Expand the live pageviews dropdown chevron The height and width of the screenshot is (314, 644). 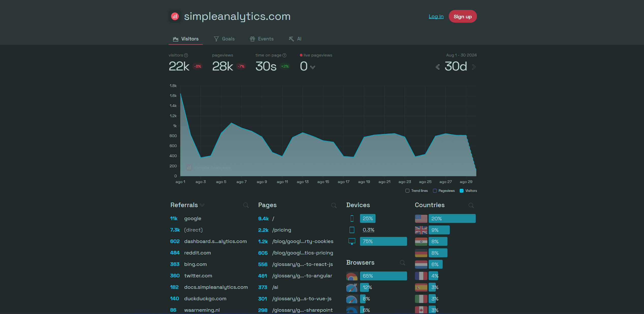click(313, 67)
